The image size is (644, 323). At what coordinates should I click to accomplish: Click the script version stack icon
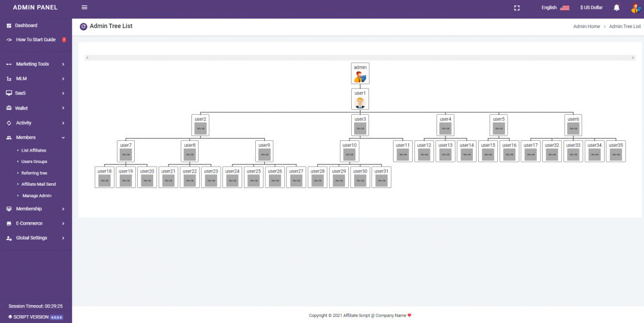pos(10,317)
